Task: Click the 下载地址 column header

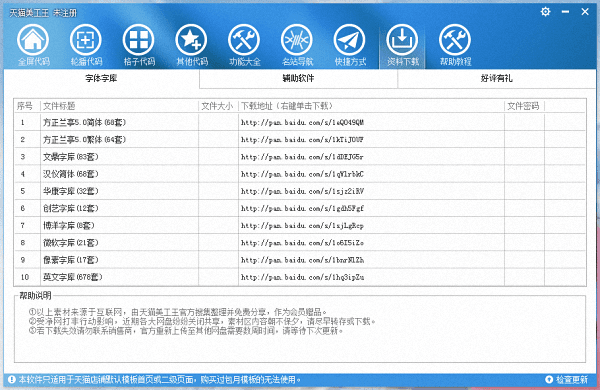Action: pos(371,106)
